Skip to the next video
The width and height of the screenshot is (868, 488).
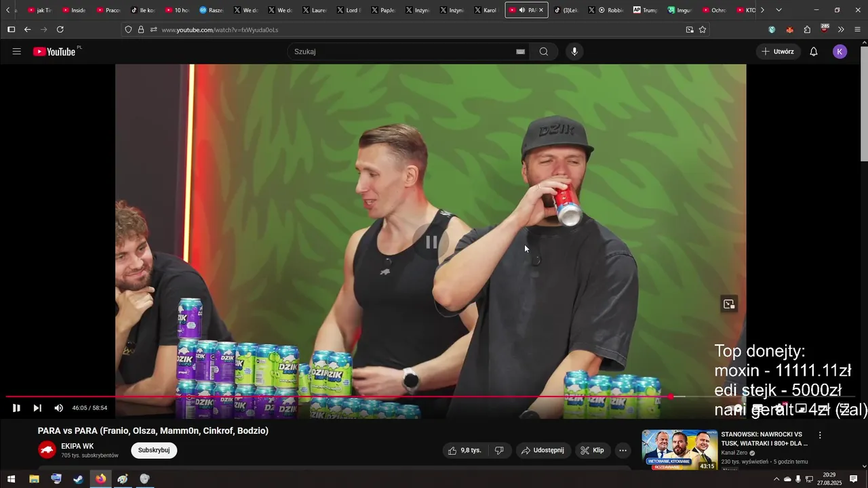(37, 408)
